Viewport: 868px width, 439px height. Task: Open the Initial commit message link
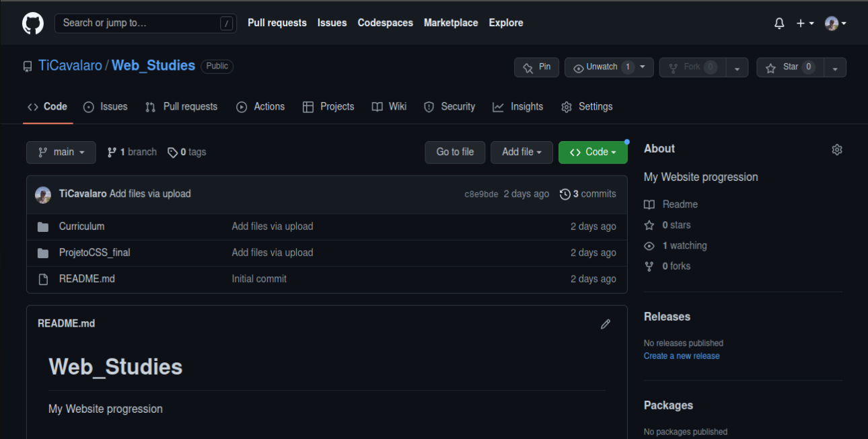click(259, 279)
